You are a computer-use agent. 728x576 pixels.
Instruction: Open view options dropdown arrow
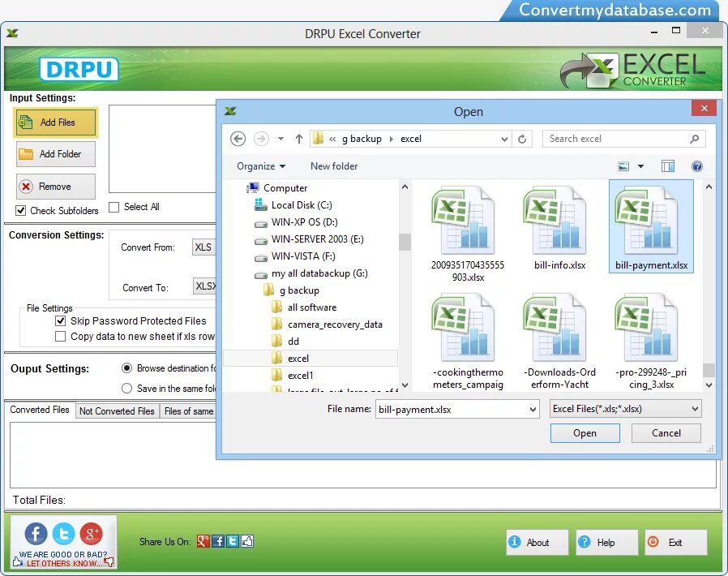[x=640, y=166]
